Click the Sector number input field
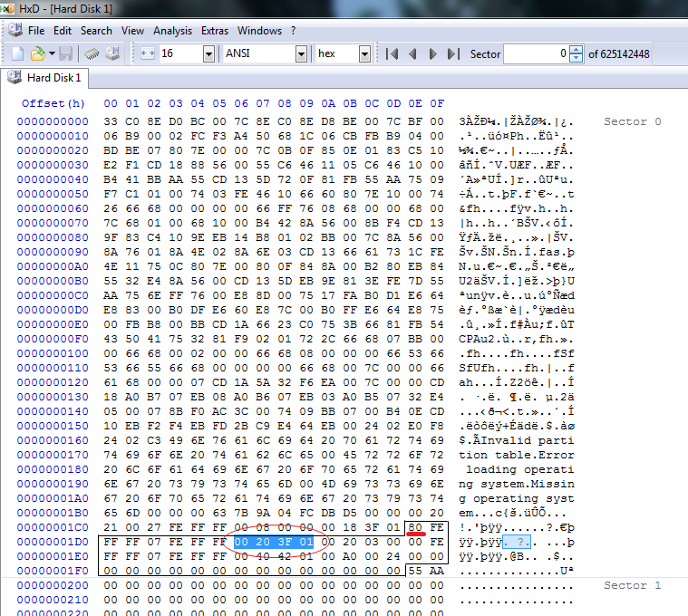 (x=535, y=54)
